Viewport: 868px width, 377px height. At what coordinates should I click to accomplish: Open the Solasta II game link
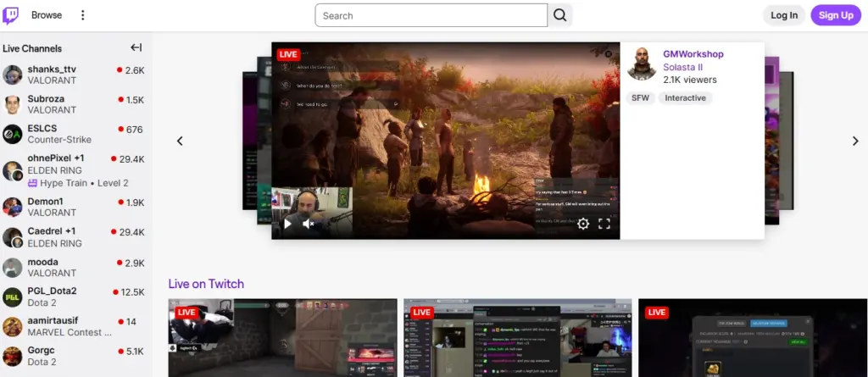pos(683,67)
